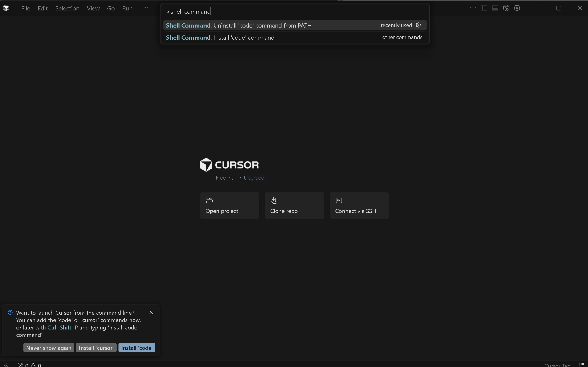Follow the Upgrade plan link
Screen dimensions: 588x367
tap(254, 178)
